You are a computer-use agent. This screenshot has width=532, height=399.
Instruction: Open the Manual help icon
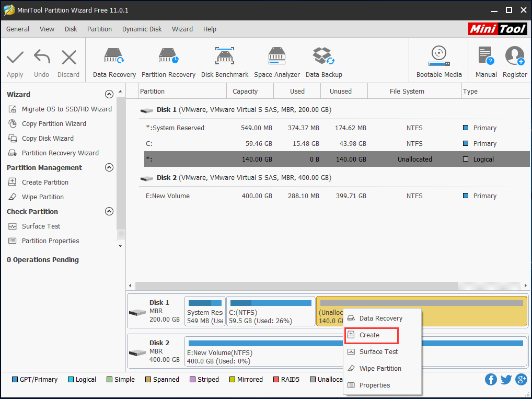click(x=486, y=55)
